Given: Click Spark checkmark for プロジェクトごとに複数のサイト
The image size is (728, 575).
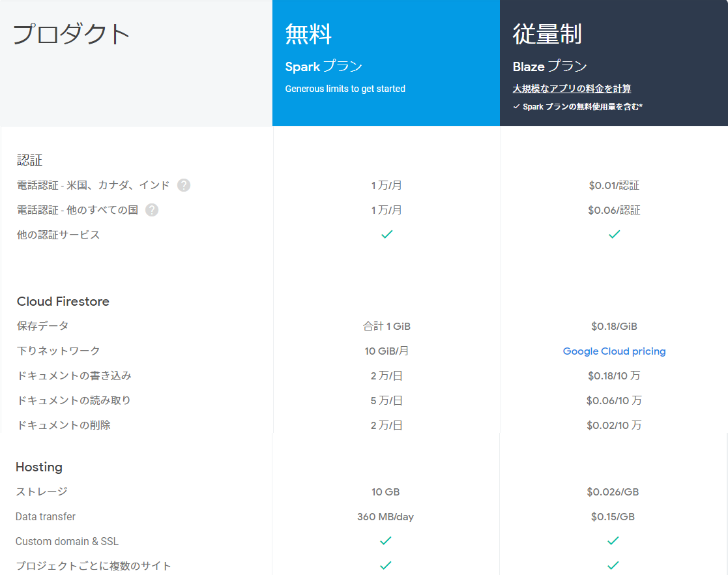Looking at the screenshot, I should 385,565.
